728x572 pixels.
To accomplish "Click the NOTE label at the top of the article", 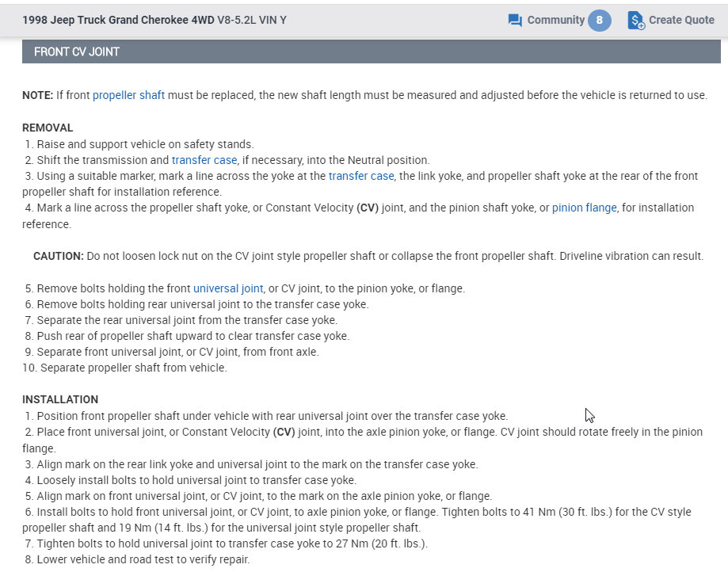I will click(37, 95).
